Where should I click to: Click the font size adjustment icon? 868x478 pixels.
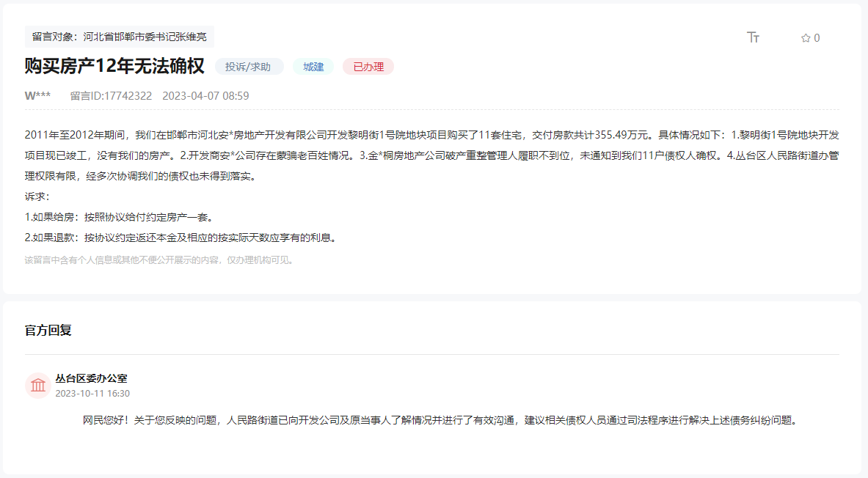click(753, 37)
